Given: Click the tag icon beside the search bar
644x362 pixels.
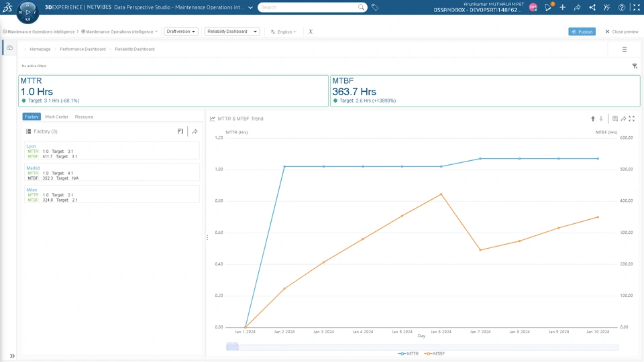Looking at the screenshot, I should click(375, 7).
